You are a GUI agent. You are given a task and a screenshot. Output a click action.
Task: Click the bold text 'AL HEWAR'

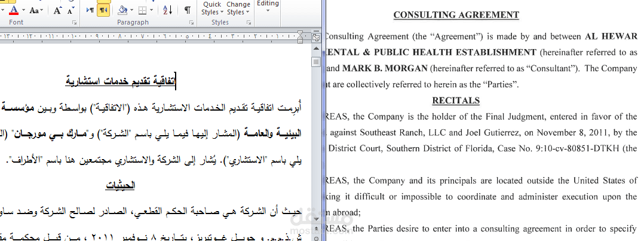pyautogui.click(x=611, y=36)
